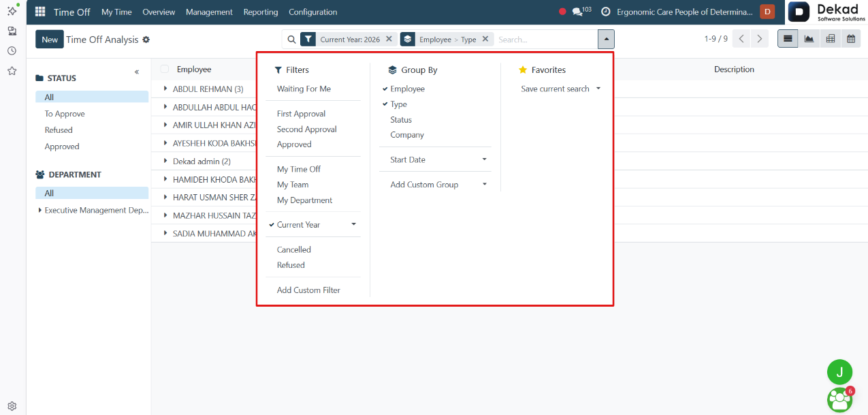Enable the Waiting For Me filter

pyautogui.click(x=304, y=89)
